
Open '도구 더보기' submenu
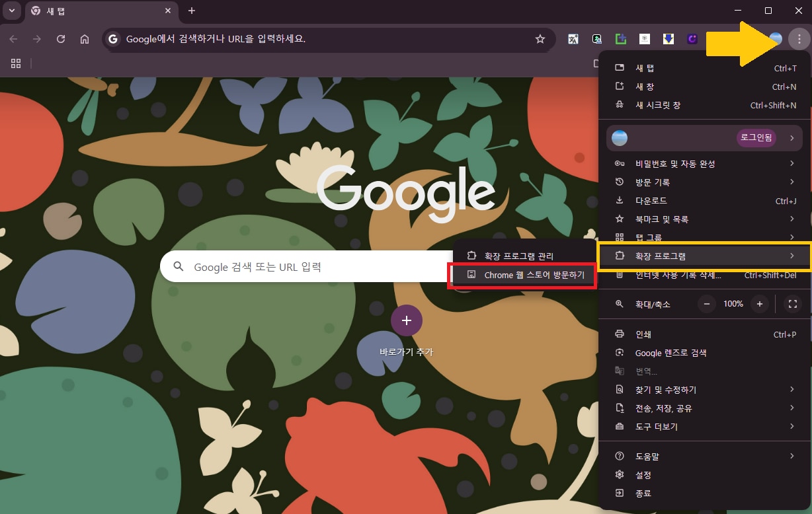point(705,427)
